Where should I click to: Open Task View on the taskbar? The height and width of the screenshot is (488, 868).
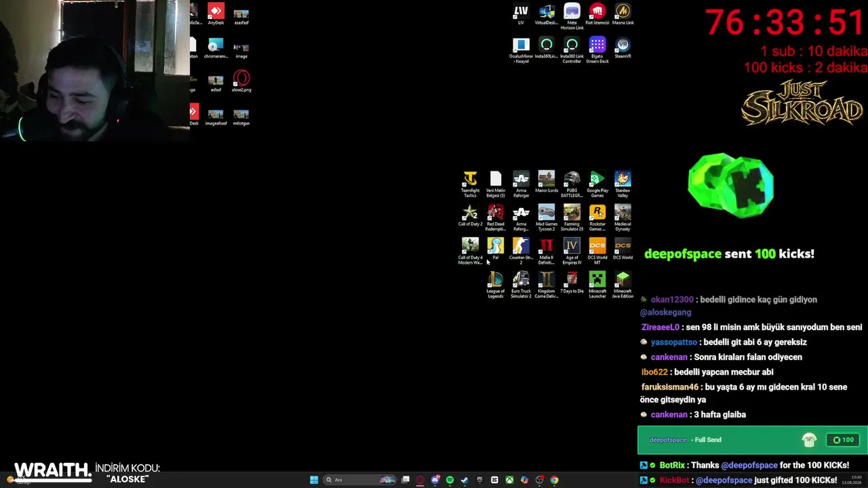pos(406,480)
